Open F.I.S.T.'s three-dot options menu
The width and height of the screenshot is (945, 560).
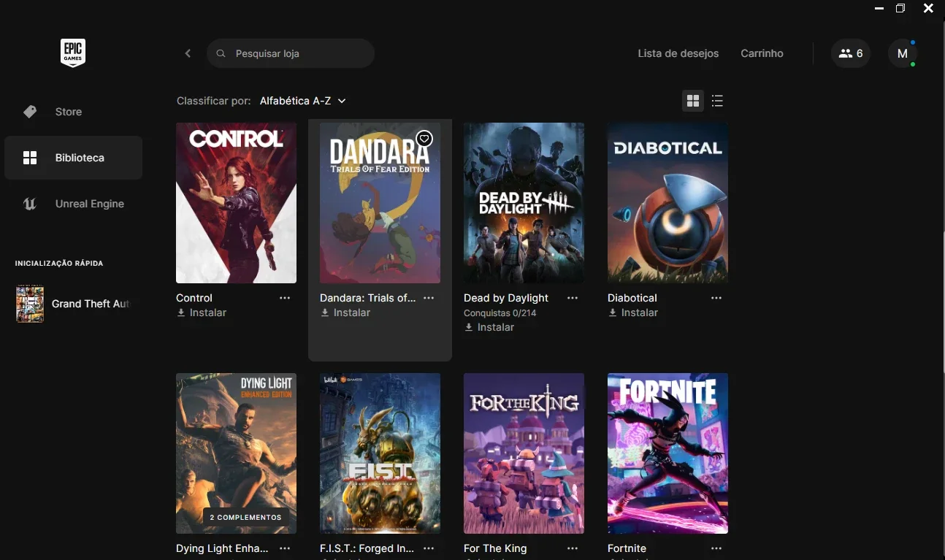429,548
